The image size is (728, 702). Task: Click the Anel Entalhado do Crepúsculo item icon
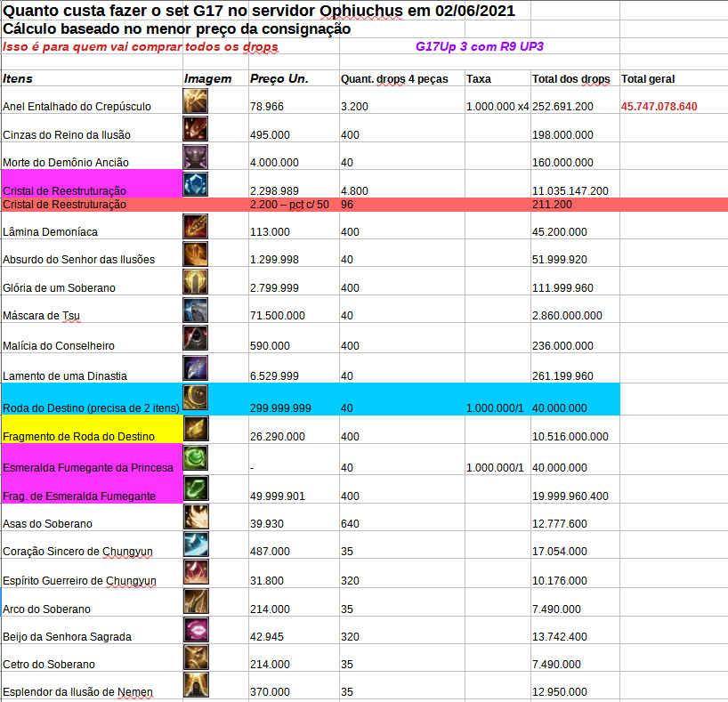coord(196,101)
